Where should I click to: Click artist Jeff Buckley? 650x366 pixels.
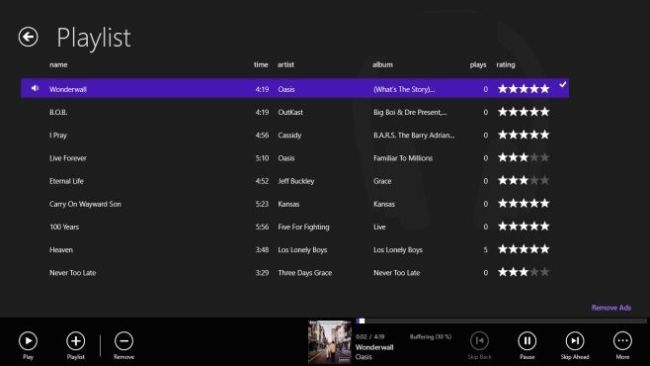(296, 181)
